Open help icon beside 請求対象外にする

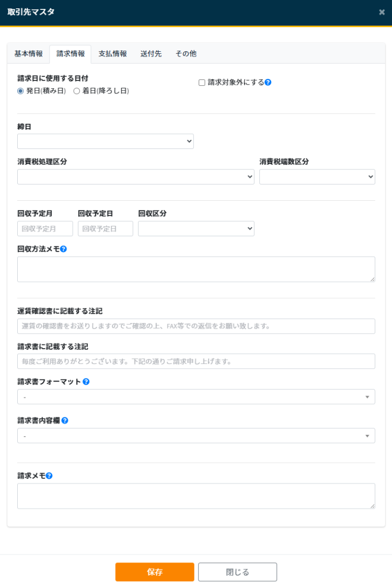[268, 82]
